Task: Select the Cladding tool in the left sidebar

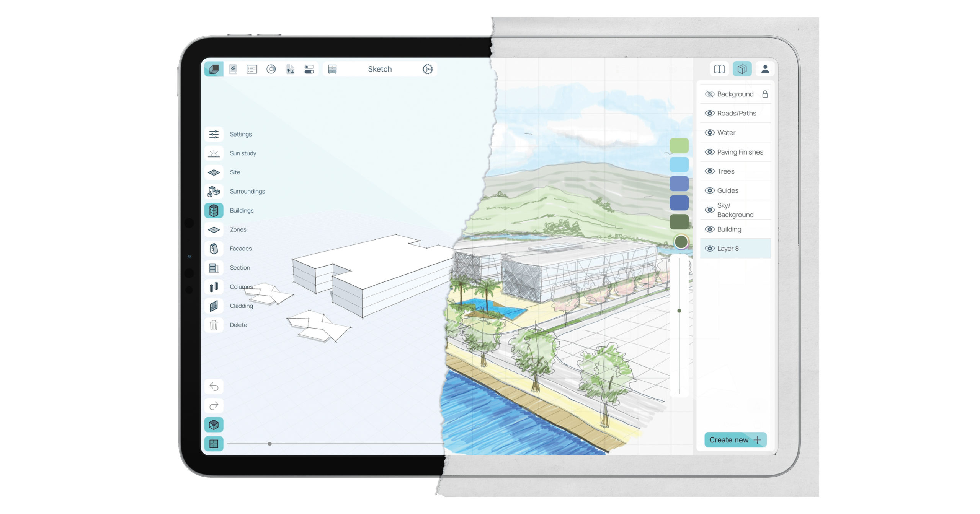Action: (214, 306)
